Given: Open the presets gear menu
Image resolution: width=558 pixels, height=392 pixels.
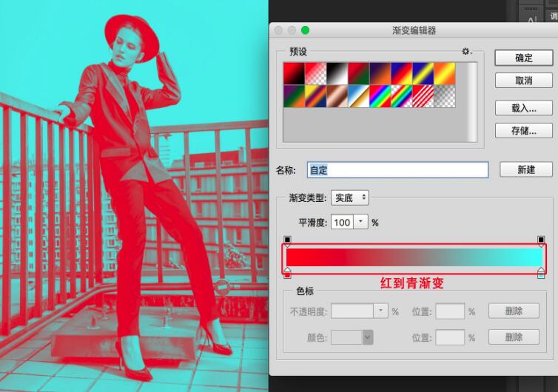Looking at the screenshot, I should (x=466, y=52).
